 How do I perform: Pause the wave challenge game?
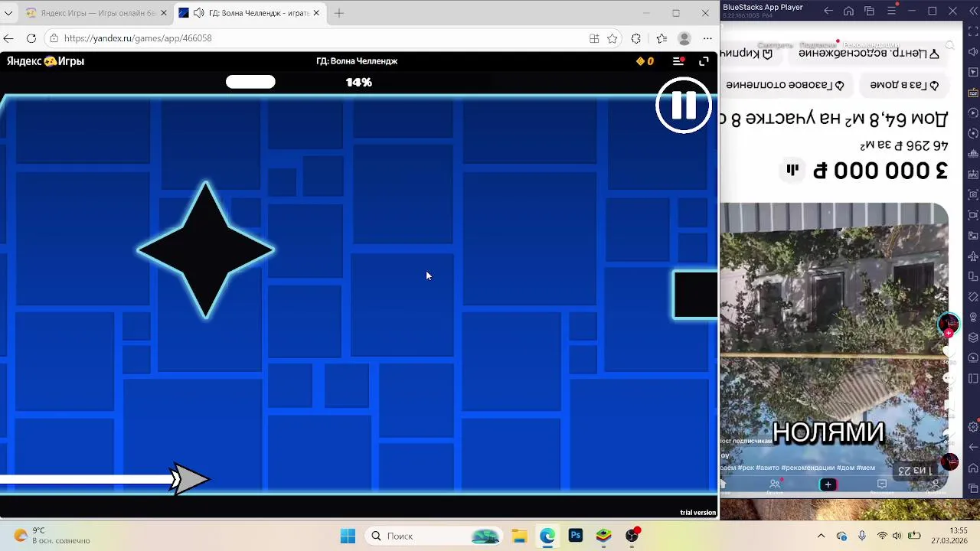(683, 106)
